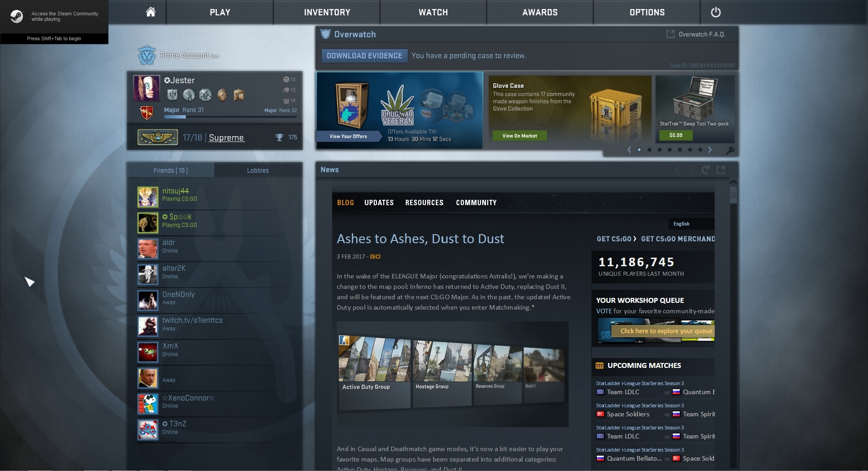Image resolution: width=868 pixels, height=471 pixels.
Task: Click the Home icon in the top bar
Action: (x=151, y=12)
